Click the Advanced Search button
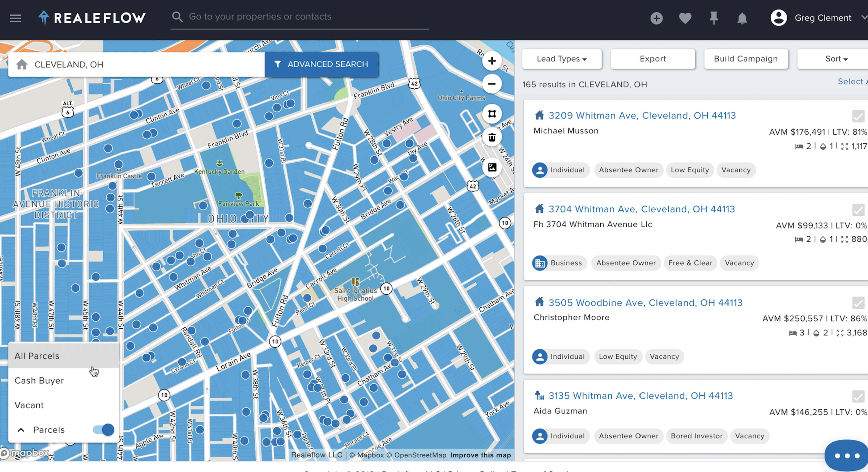The width and height of the screenshot is (868, 472). point(321,64)
